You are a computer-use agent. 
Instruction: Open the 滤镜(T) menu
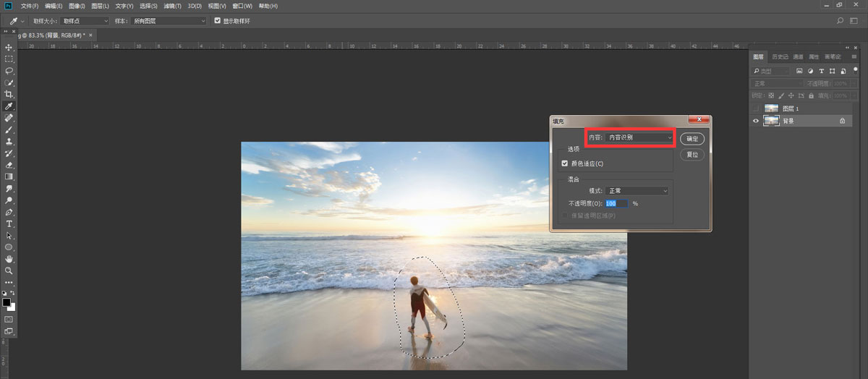[x=172, y=6]
